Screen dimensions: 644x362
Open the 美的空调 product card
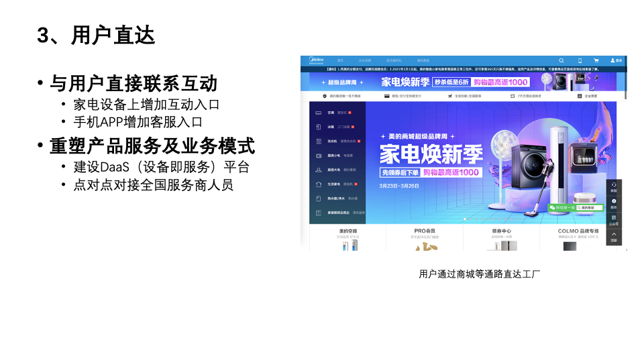click(x=348, y=238)
